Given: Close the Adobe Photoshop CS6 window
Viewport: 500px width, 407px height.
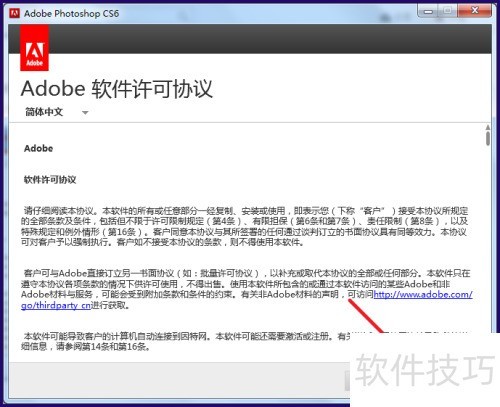Looking at the screenshot, I should point(475,11).
